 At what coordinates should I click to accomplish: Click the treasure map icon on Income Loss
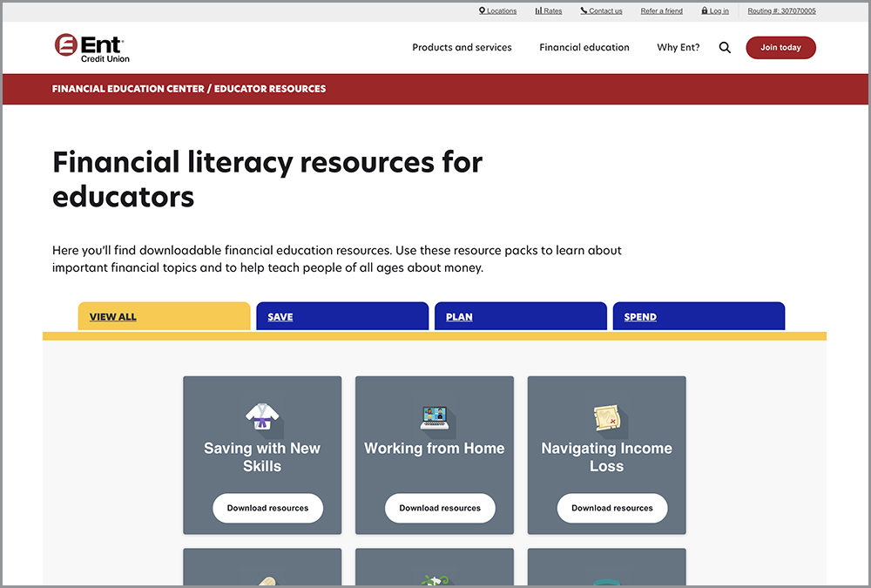tap(607, 417)
